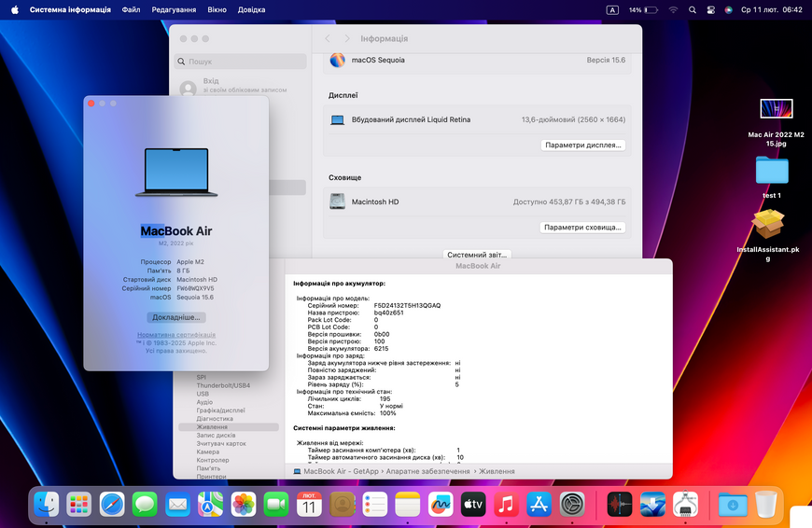The height and width of the screenshot is (528, 812).
Task: Click the Пошук search field in Settings
Action: pyautogui.click(x=240, y=61)
